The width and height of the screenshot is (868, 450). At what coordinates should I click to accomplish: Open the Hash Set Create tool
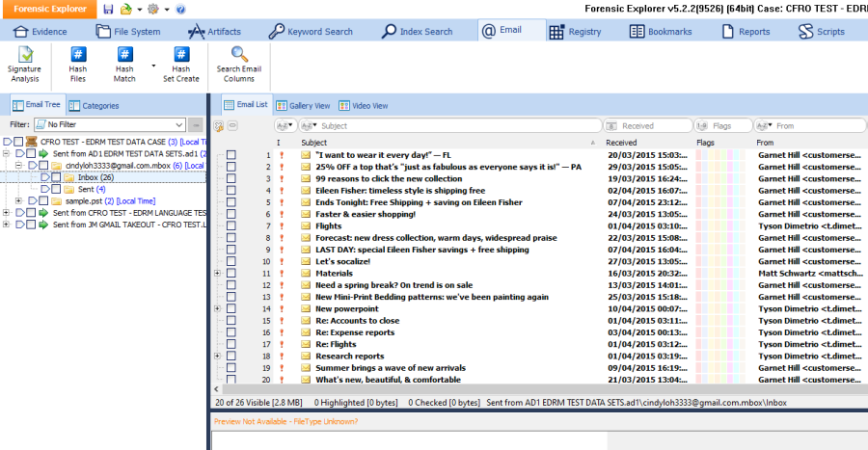pyautogui.click(x=180, y=56)
